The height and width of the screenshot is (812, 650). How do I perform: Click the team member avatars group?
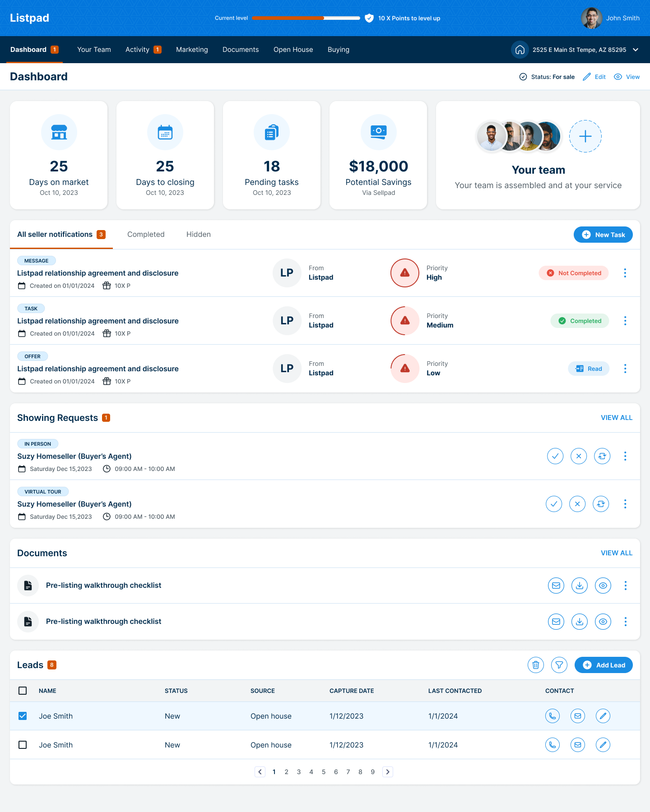click(519, 136)
